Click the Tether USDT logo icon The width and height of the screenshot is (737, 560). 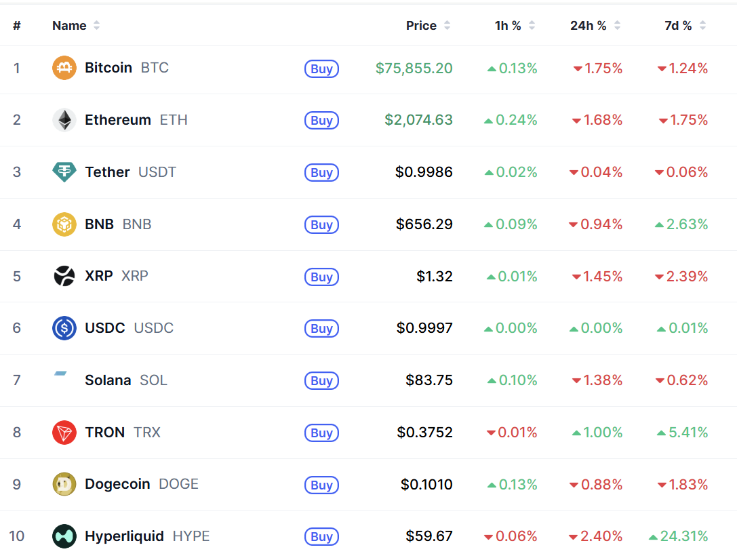pyautogui.click(x=64, y=172)
